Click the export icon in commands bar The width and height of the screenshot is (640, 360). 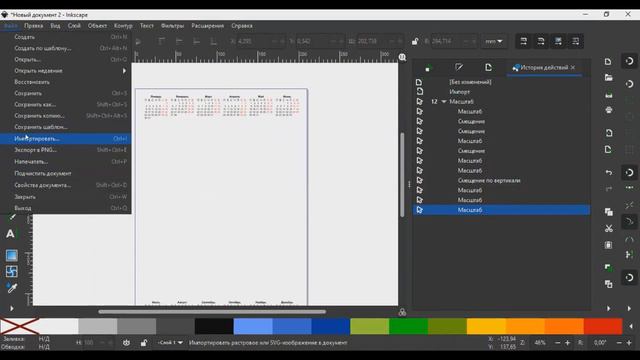[x=608, y=149]
